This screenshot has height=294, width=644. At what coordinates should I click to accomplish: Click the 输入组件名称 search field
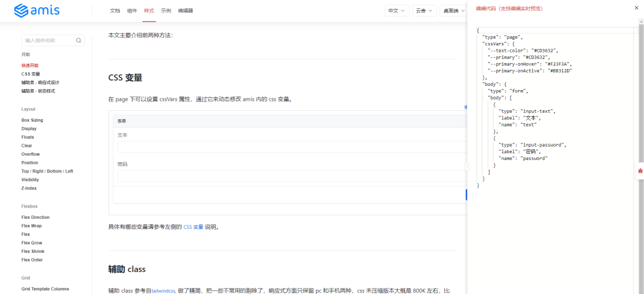pos(48,41)
